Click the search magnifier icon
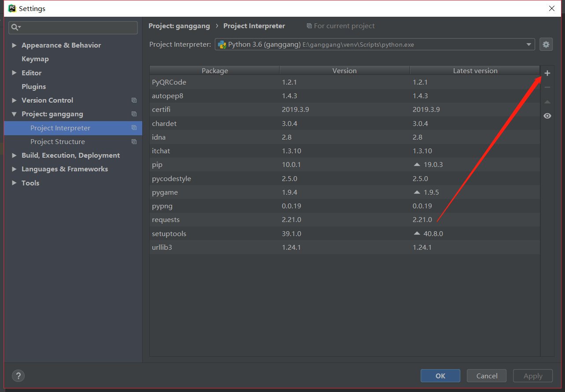 click(x=16, y=27)
